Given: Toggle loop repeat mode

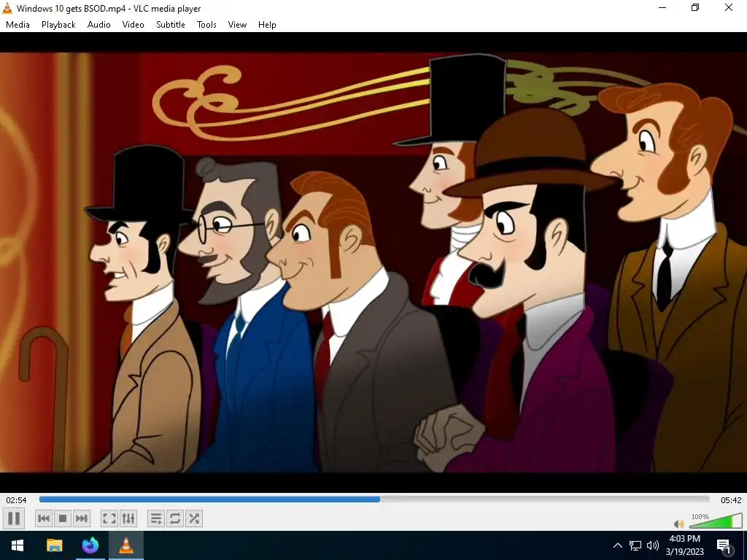Looking at the screenshot, I should pyautogui.click(x=175, y=518).
